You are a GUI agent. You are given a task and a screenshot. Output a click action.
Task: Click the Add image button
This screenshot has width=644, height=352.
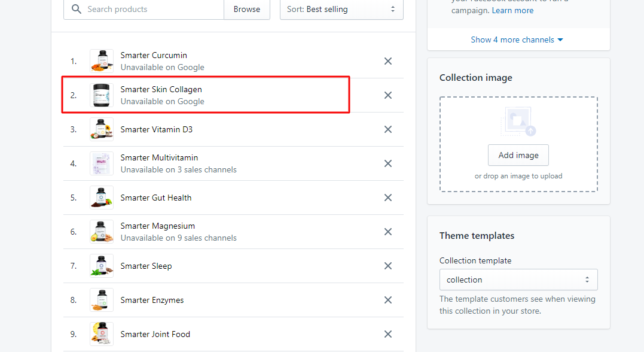(x=518, y=155)
